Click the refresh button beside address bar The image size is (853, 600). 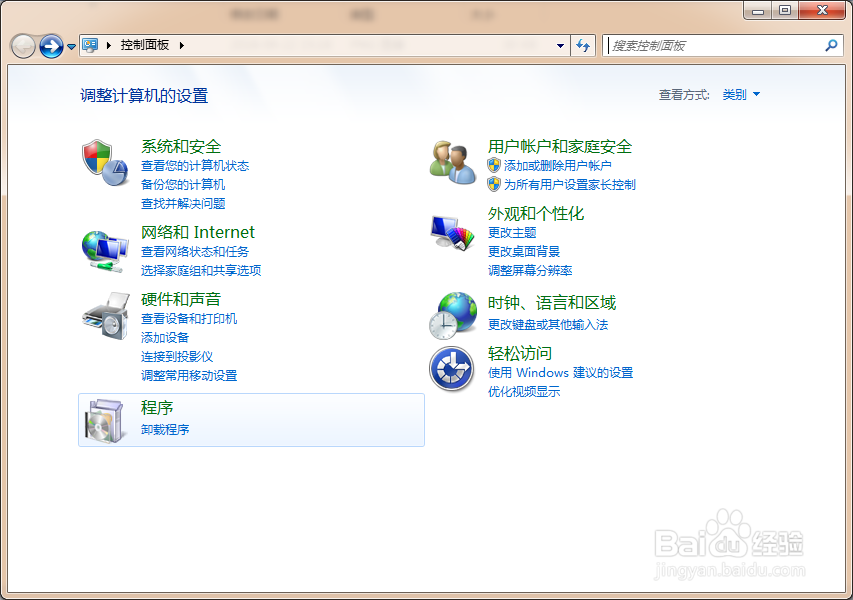tap(583, 46)
